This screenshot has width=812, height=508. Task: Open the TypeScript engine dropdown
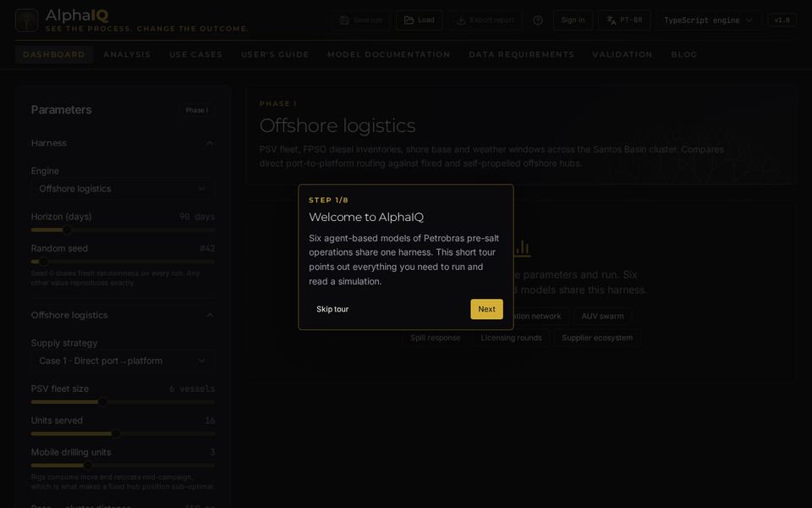pos(708,20)
